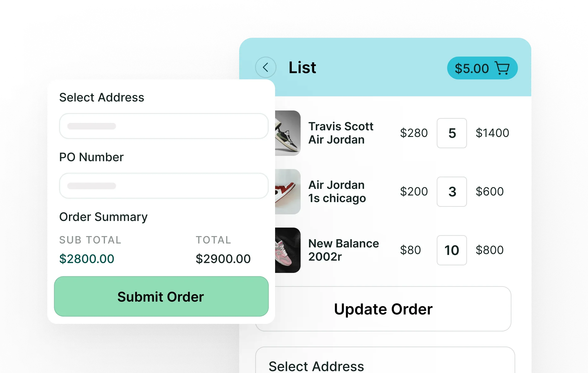Edit the quantity box showing 5
Screen dimensions: 588x373
[452, 133]
